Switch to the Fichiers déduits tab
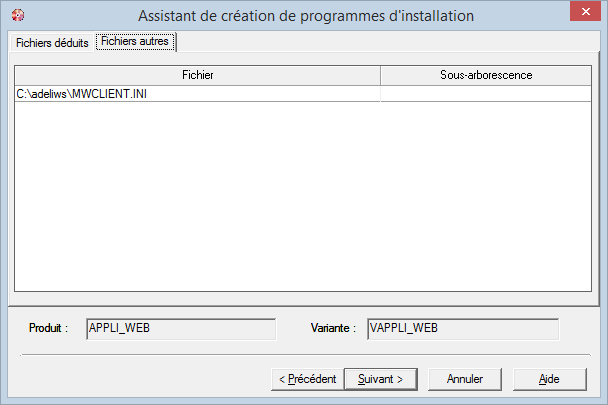Screen dimensions: 608x405 coord(52,43)
